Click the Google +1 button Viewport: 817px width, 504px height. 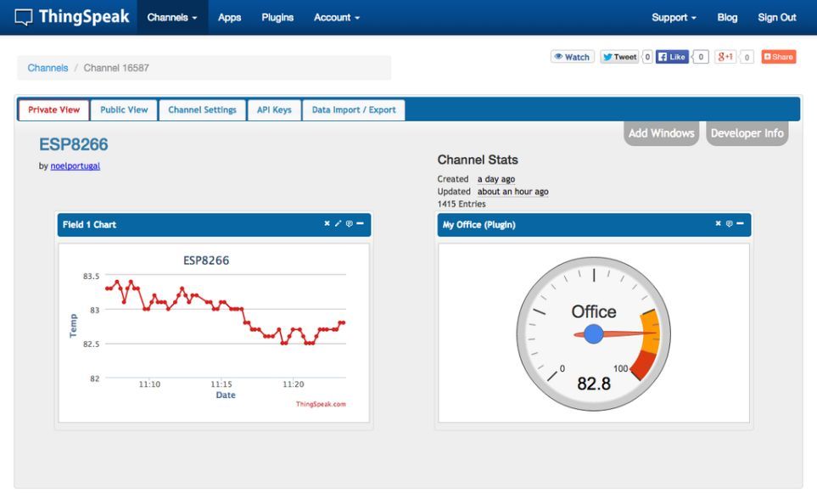tap(725, 57)
